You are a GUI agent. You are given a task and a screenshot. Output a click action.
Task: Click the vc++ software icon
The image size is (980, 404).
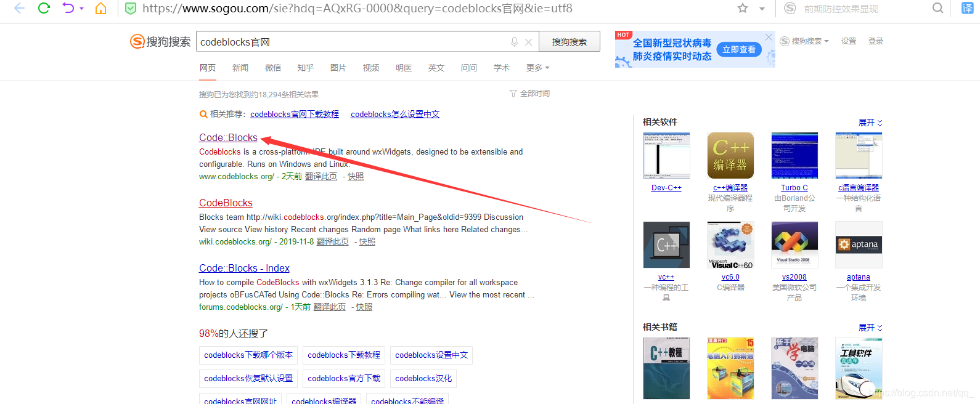coord(666,245)
